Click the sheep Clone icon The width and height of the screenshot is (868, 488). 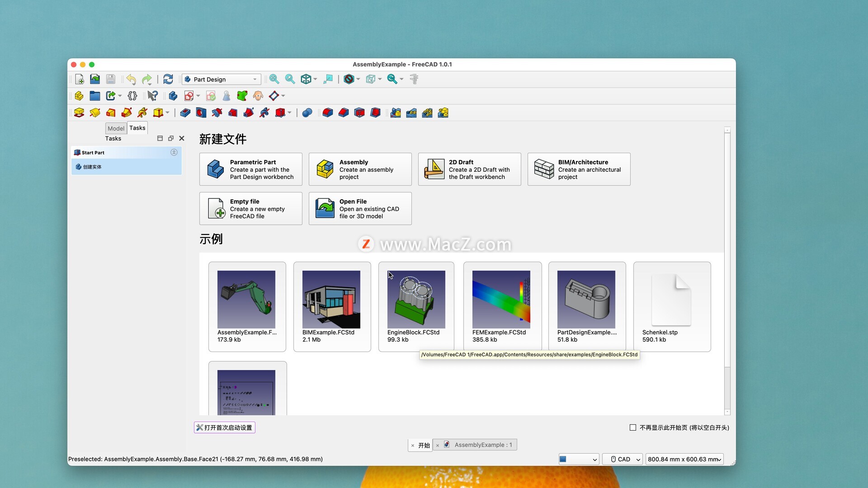pos(258,96)
